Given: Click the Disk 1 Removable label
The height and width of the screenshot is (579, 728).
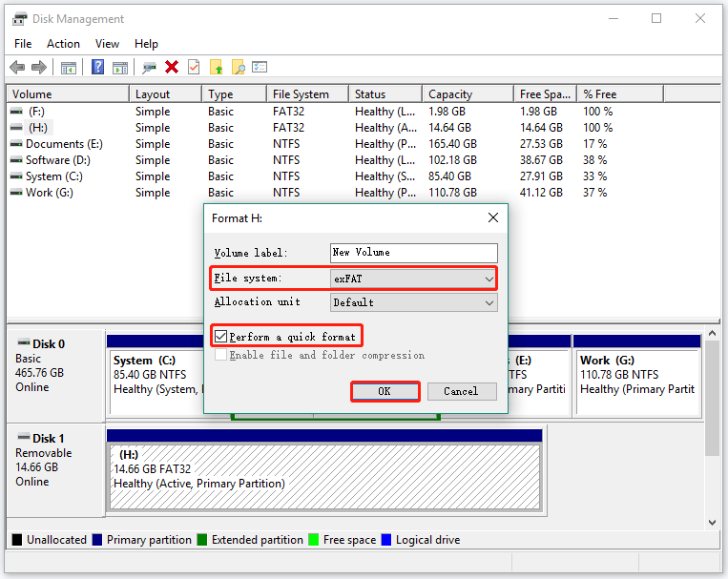Looking at the screenshot, I should pos(44,453).
